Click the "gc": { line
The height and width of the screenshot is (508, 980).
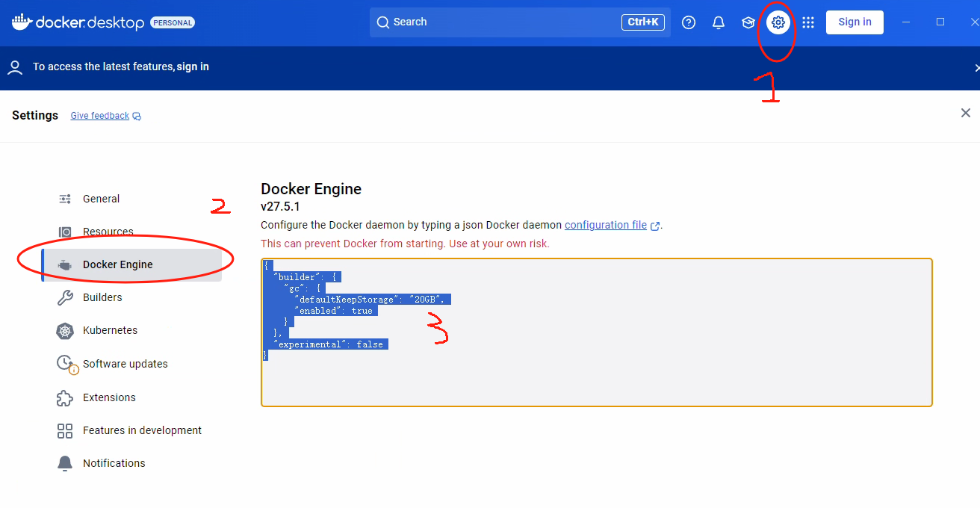click(303, 288)
